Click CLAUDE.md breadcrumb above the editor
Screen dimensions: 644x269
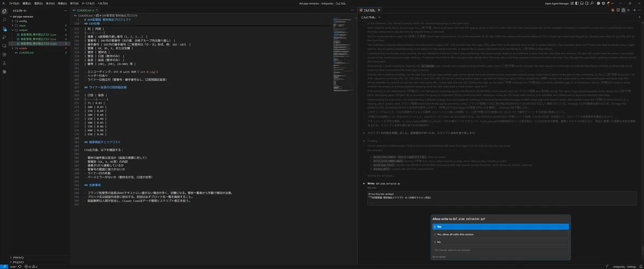[x=85, y=16]
